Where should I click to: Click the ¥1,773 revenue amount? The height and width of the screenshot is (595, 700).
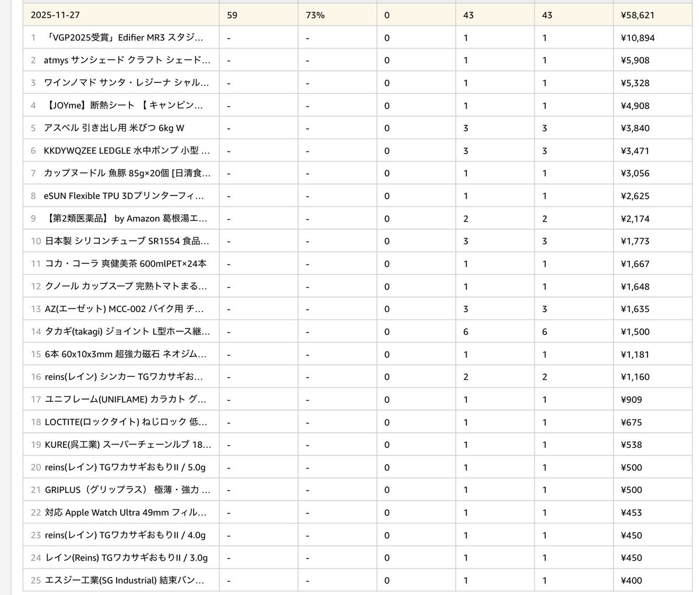(636, 241)
